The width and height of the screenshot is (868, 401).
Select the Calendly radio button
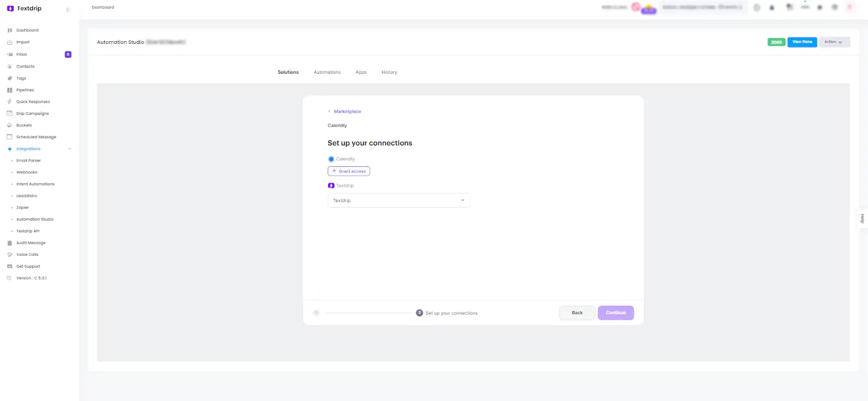click(331, 159)
